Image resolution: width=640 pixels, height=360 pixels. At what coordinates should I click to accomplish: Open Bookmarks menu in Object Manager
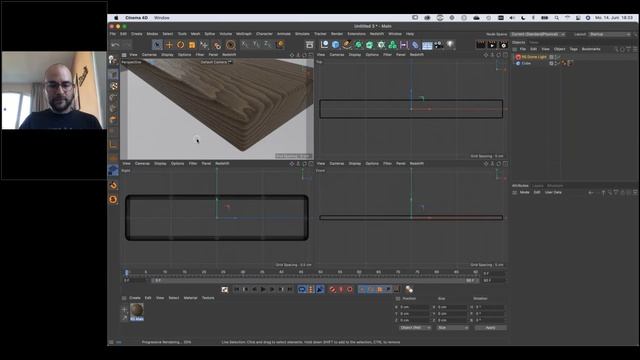point(591,49)
